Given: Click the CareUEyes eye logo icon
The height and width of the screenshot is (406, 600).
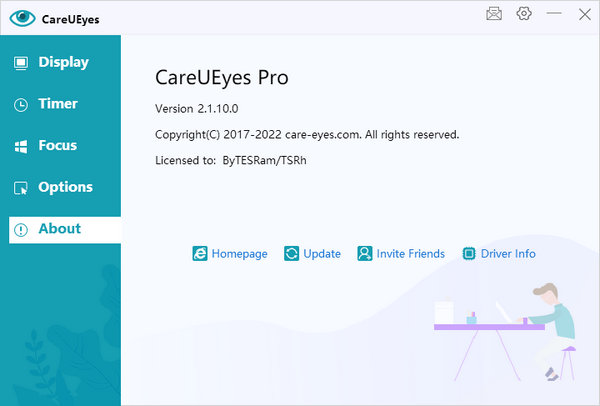Looking at the screenshot, I should pos(22,18).
